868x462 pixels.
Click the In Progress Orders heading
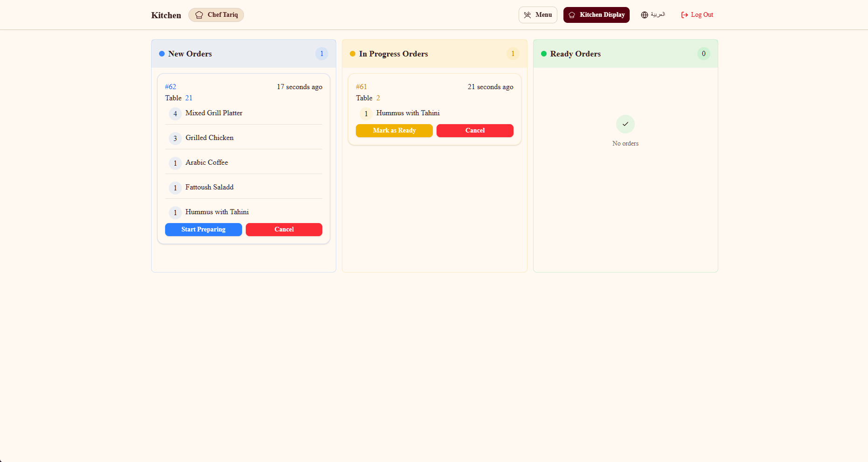[x=394, y=54]
